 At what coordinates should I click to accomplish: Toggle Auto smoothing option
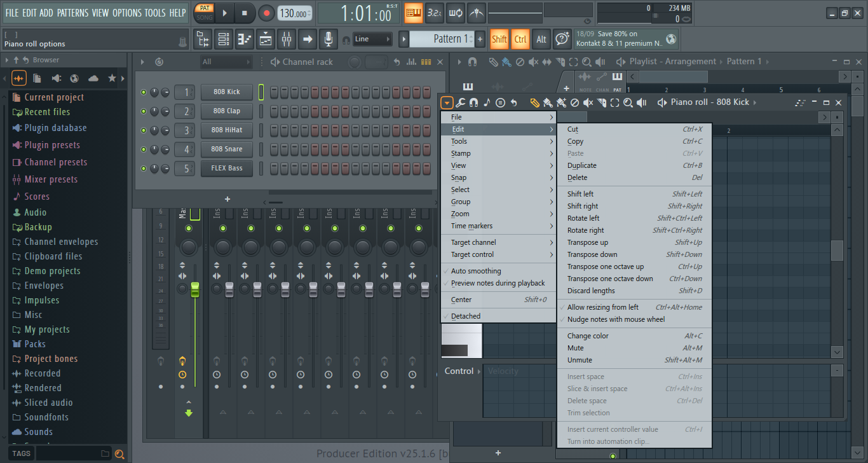[x=475, y=271]
